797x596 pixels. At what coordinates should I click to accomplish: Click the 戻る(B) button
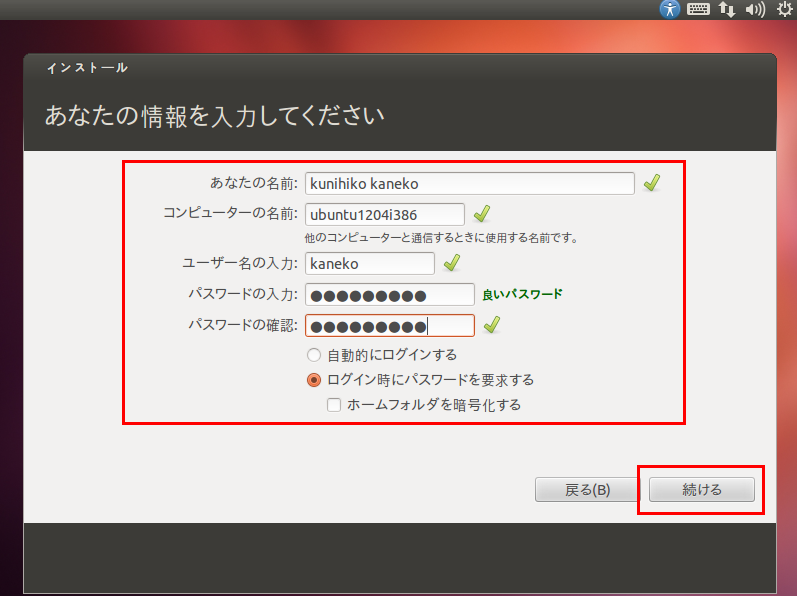587,490
